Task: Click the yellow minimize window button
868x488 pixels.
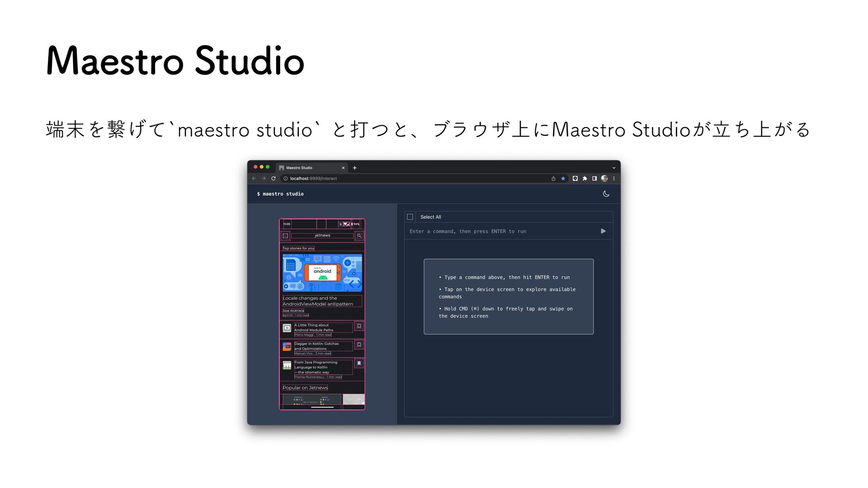Action: (261, 167)
